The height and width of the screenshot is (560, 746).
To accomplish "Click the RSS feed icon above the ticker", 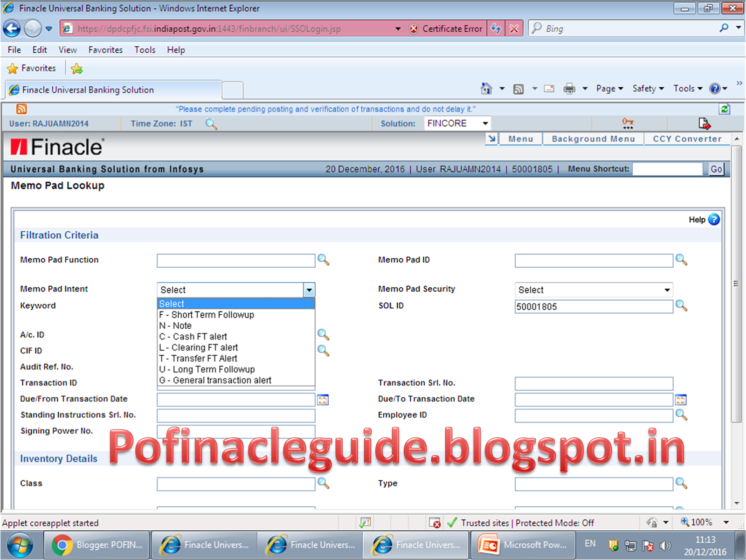I will pos(21,109).
